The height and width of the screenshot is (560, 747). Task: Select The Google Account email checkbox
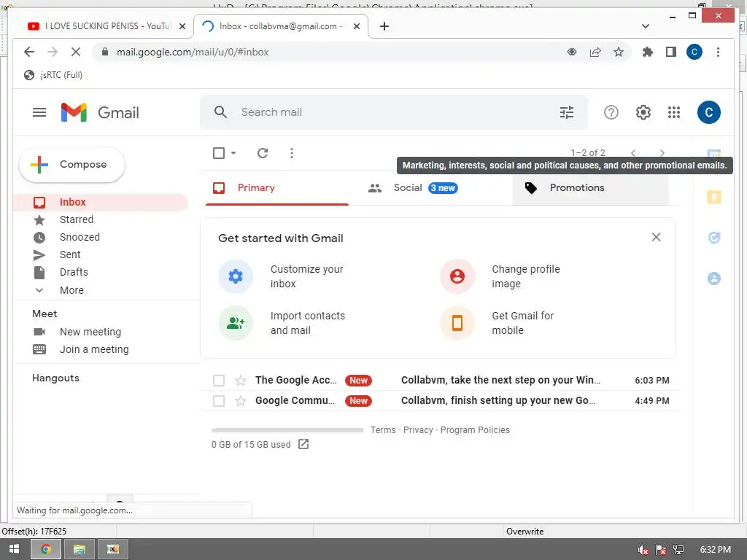(219, 381)
